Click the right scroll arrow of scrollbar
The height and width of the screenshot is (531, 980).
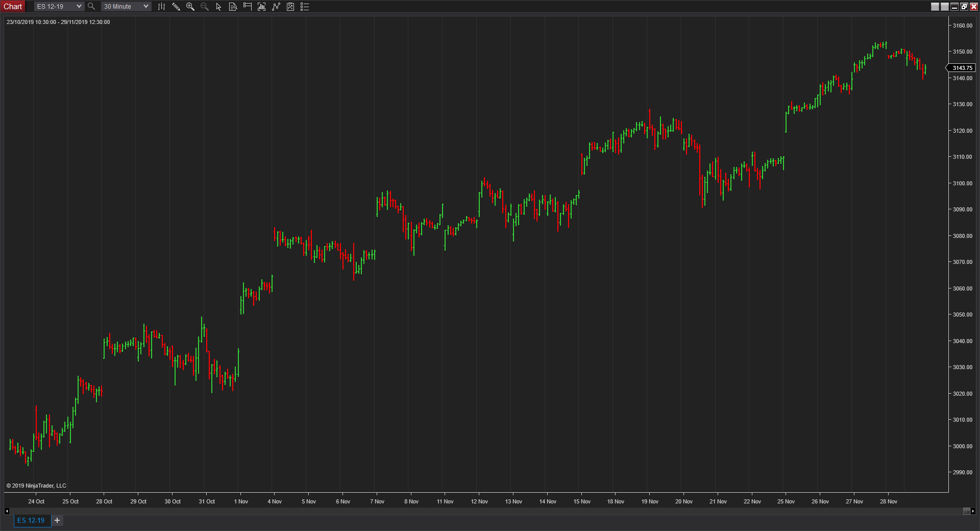[x=973, y=511]
